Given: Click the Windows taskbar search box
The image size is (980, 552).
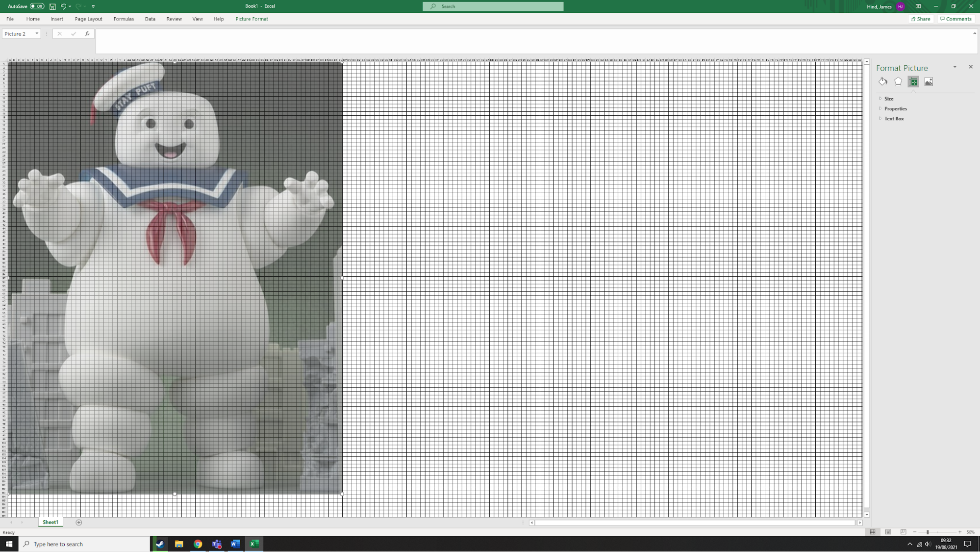Looking at the screenshot, I should pos(84,544).
